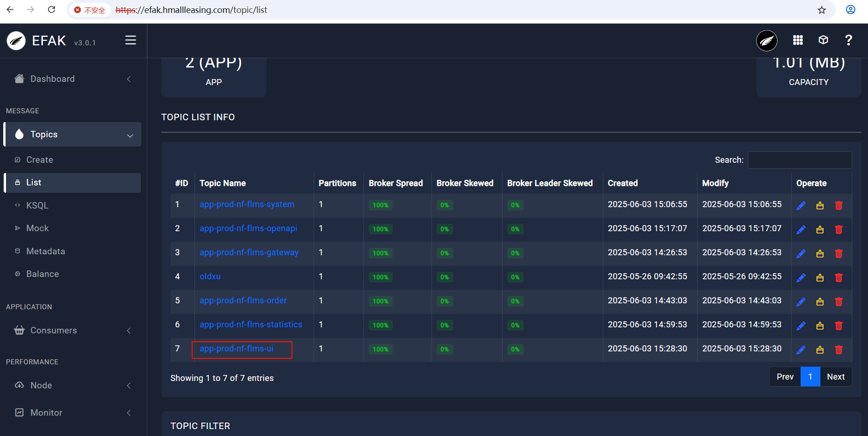
Task: Open the app-prod-nf-flms-openapi topic link
Action: pyautogui.click(x=248, y=228)
